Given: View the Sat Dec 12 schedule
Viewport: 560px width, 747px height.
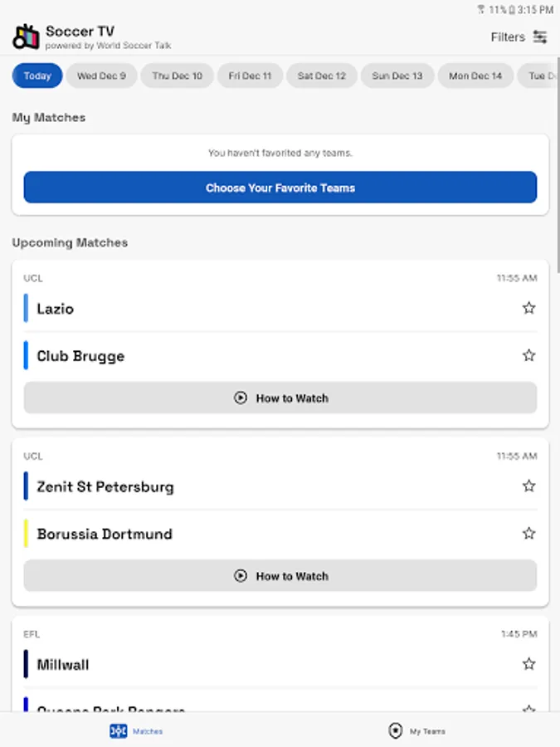Looking at the screenshot, I should (x=322, y=76).
